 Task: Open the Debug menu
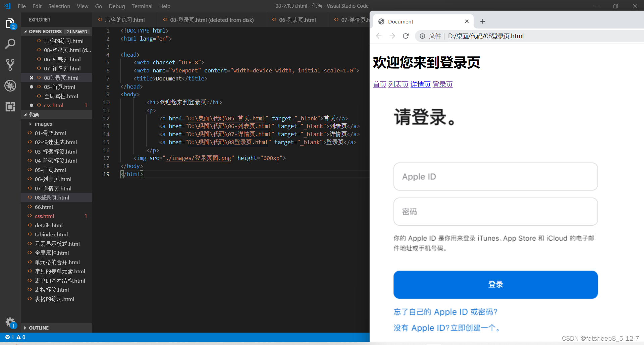pyautogui.click(x=117, y=6)
